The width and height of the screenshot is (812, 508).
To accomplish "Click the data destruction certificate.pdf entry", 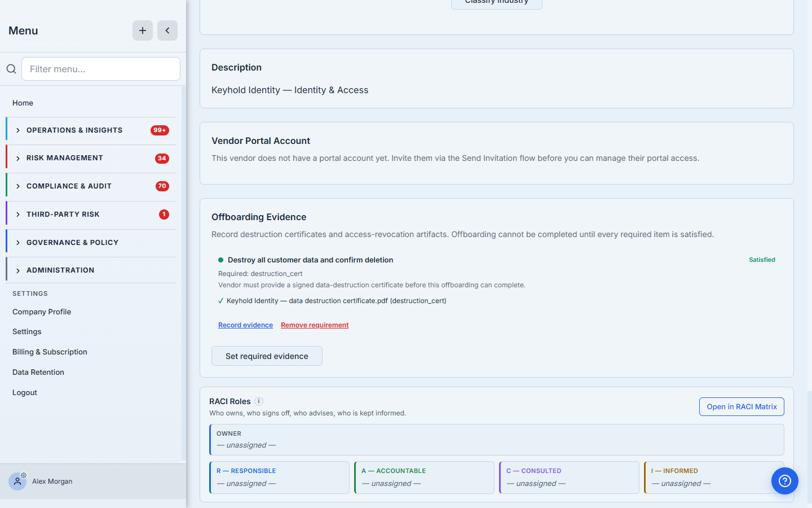I will pyautogui.click(x=336, y=301).
